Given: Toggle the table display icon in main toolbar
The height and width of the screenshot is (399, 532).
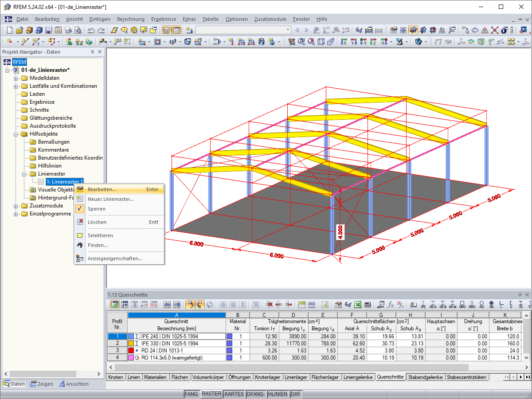Looking at the screenshot, I should click(176, 30).
